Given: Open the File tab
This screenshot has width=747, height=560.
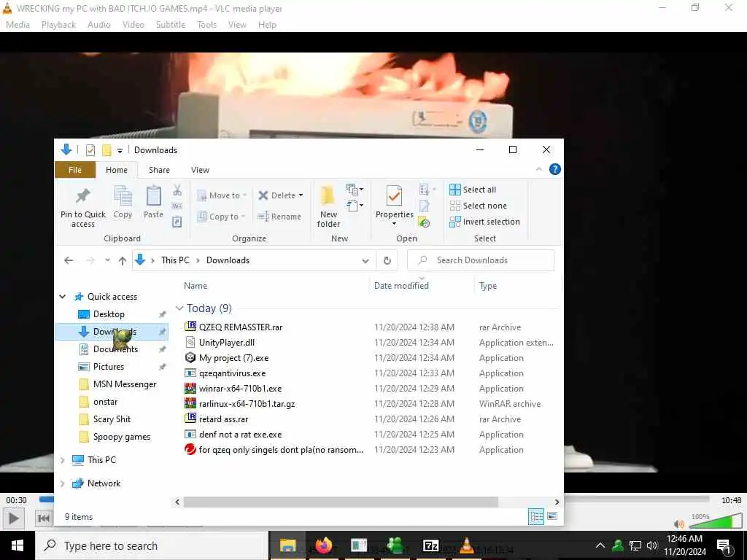Looking at the screenshot, I should click(75, 170).
